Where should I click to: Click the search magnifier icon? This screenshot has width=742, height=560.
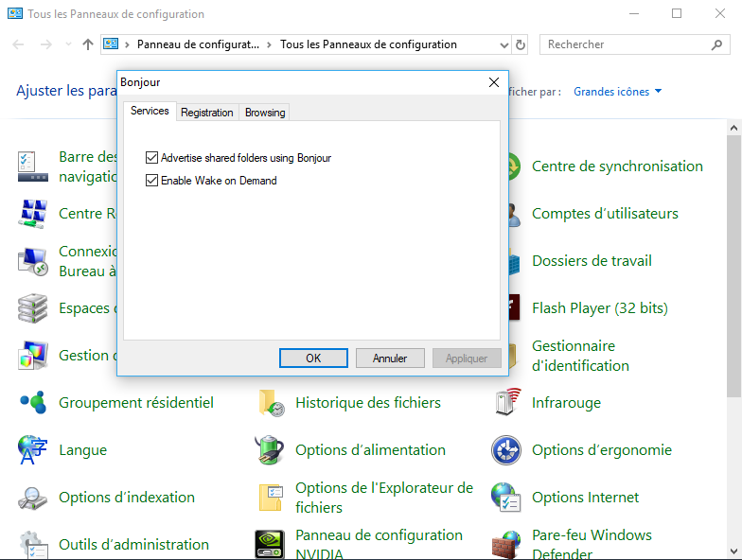(717, 44)
